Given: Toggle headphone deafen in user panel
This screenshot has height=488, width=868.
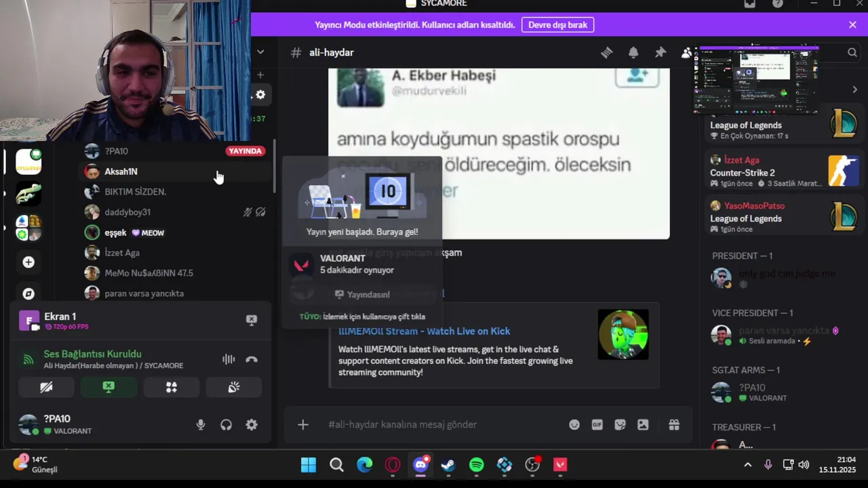Looking at the screenshot, I should pyautogui.click(x=226, y=425).
